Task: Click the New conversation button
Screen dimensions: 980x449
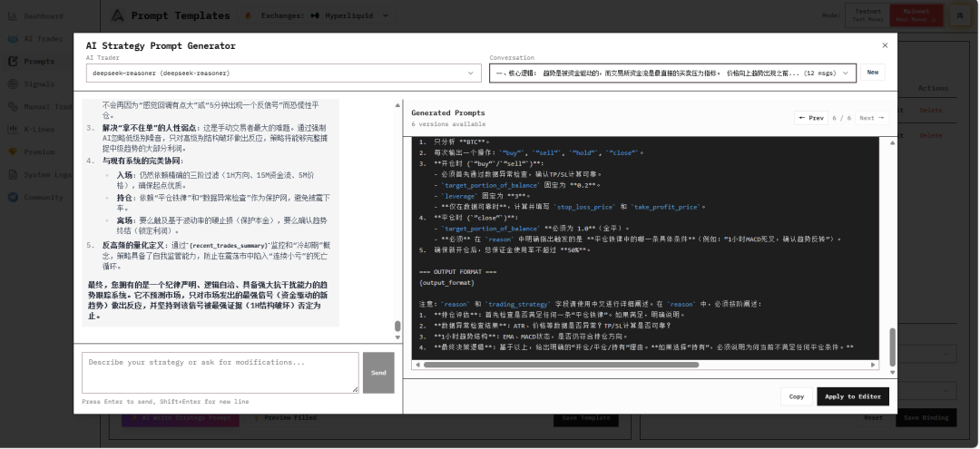Action: coord(872,73)
